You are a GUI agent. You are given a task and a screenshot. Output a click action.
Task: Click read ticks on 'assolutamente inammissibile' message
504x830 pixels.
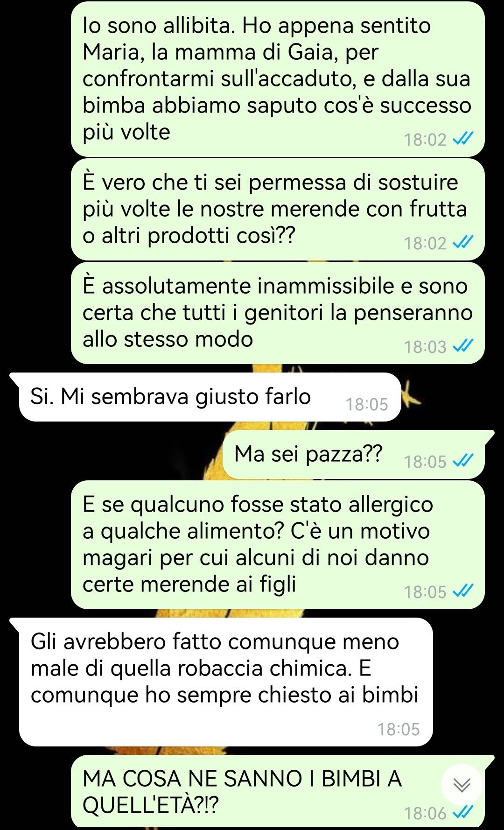coord(463,346)
